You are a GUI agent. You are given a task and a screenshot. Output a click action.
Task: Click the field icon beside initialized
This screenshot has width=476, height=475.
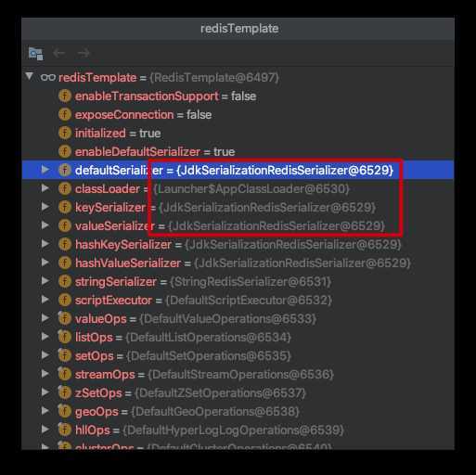coord(65,133)
